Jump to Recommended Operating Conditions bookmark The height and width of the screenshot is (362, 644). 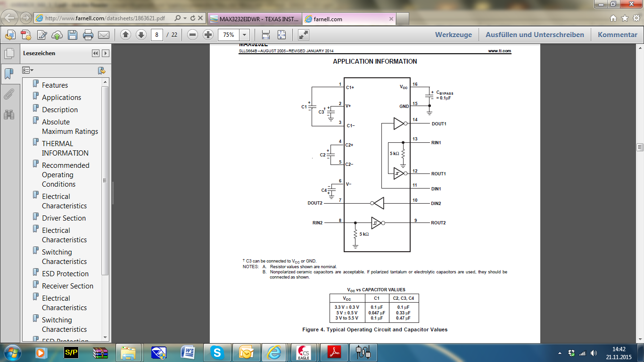66,175
